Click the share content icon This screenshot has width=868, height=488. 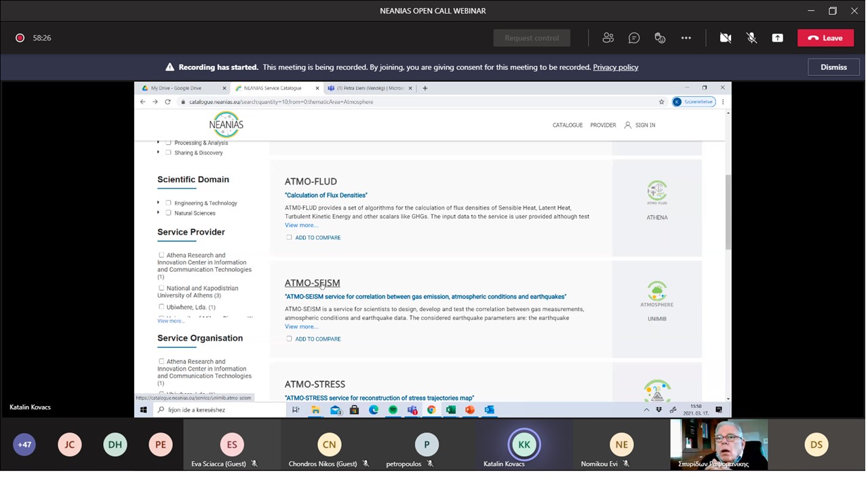coord(777,38)
